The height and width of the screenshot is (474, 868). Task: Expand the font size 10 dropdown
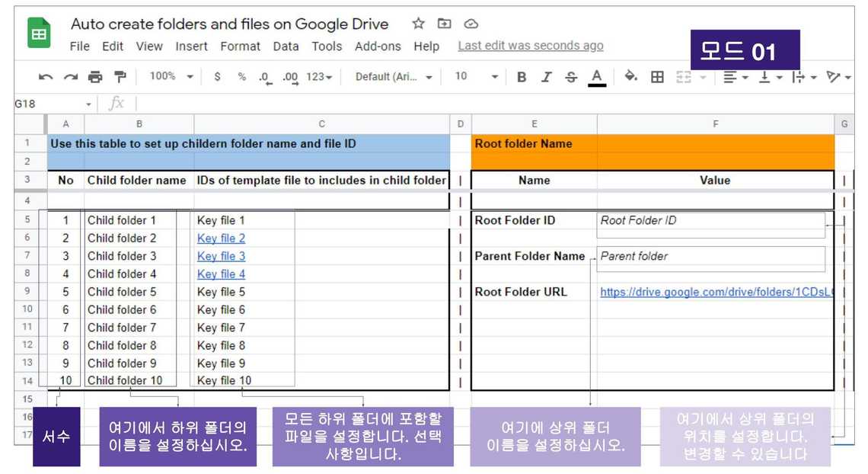tap(477, 77)
